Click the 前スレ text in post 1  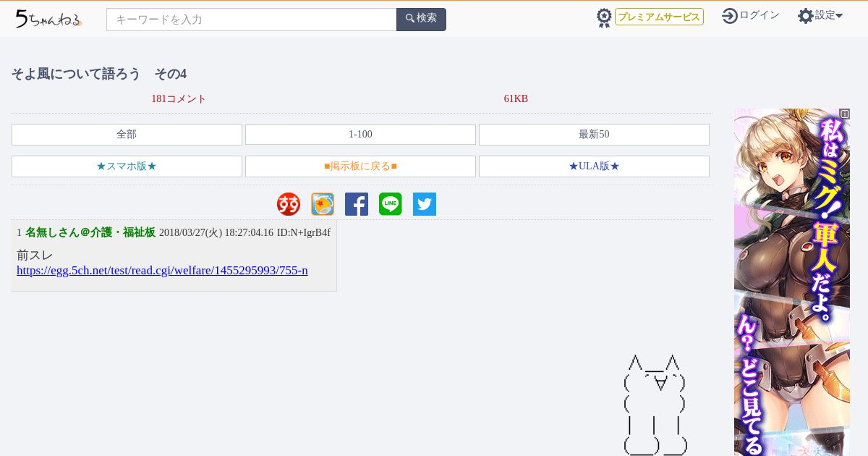click(35, 256)
